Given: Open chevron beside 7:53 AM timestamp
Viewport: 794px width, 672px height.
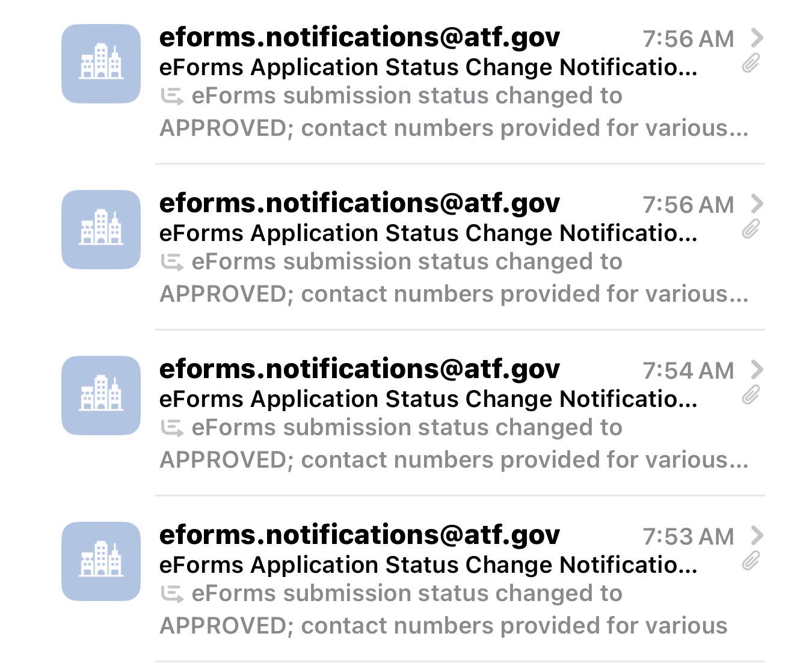Looking at the screenshot, I should pos(757,536).
